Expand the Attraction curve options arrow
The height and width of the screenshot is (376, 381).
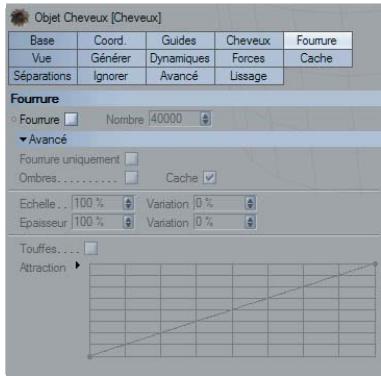pos(78,266)
